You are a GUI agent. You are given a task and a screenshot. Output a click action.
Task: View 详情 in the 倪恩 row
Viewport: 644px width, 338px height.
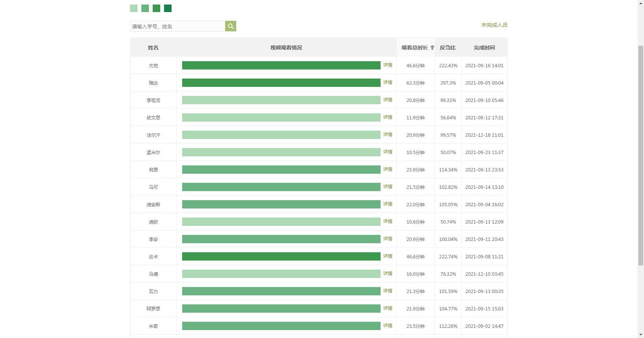[388, 169]
